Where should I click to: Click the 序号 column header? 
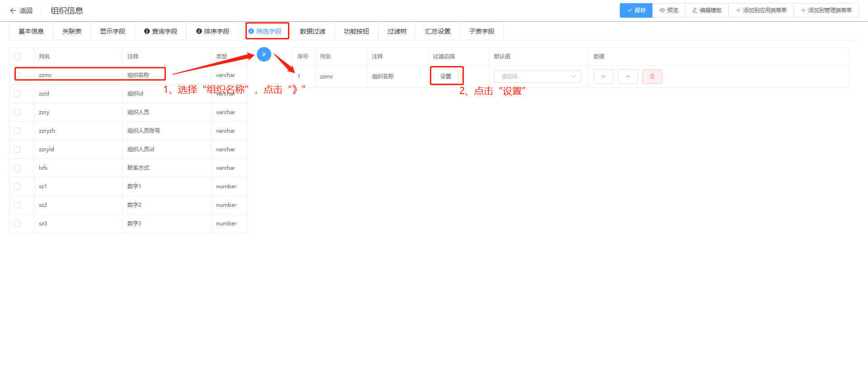pyautogui.click(x=303, y=57)
